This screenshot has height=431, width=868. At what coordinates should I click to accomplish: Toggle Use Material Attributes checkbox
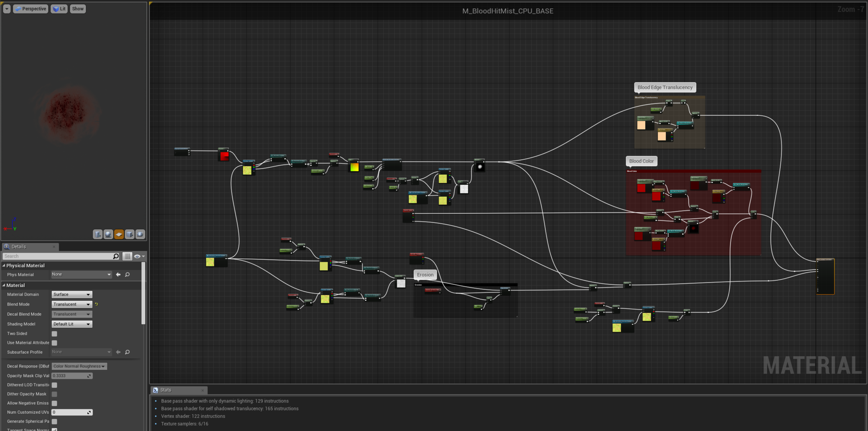[54, 343]
